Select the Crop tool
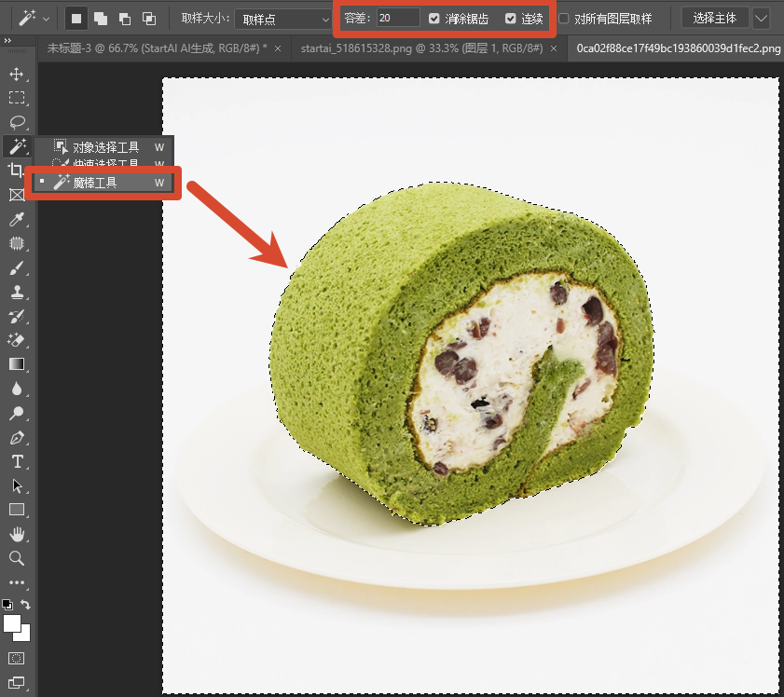Viewport: 784px width, 697px height. coord(16,171)
